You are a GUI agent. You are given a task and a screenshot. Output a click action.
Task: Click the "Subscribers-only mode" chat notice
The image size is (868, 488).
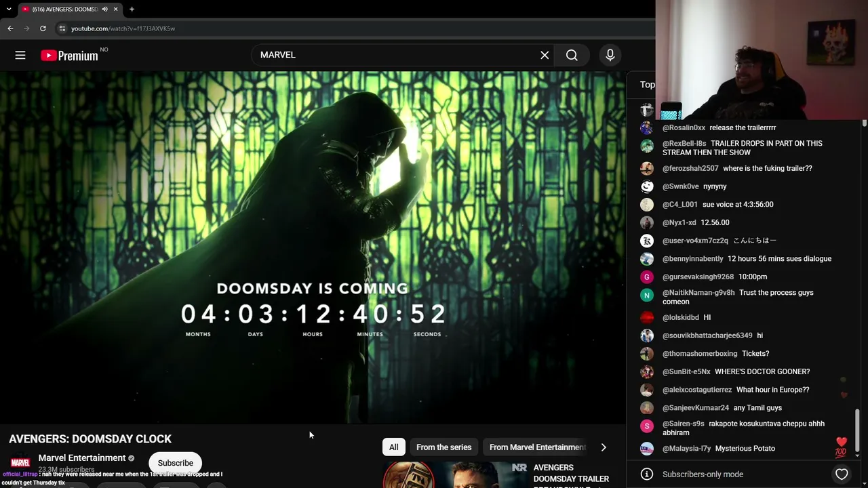click(703, 474)
